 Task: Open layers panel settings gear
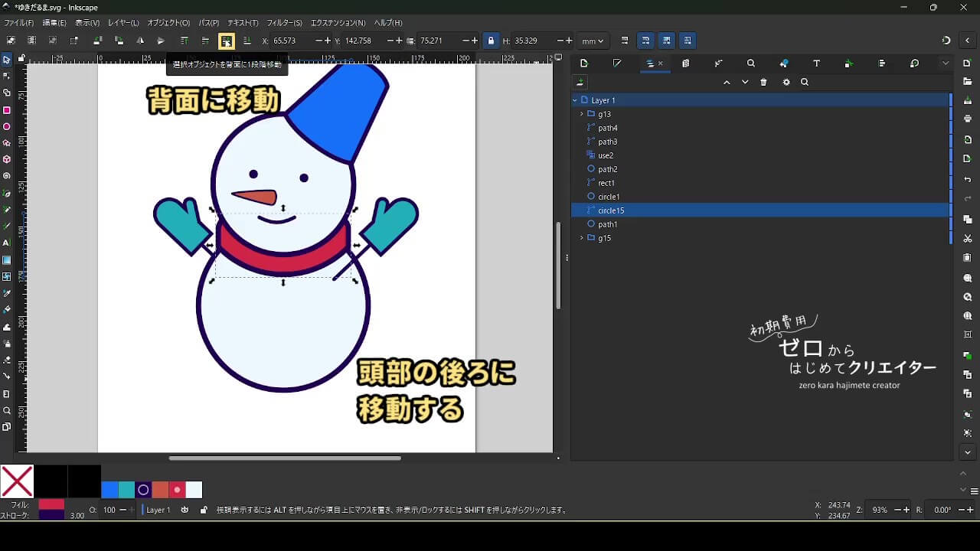[786, 83]
